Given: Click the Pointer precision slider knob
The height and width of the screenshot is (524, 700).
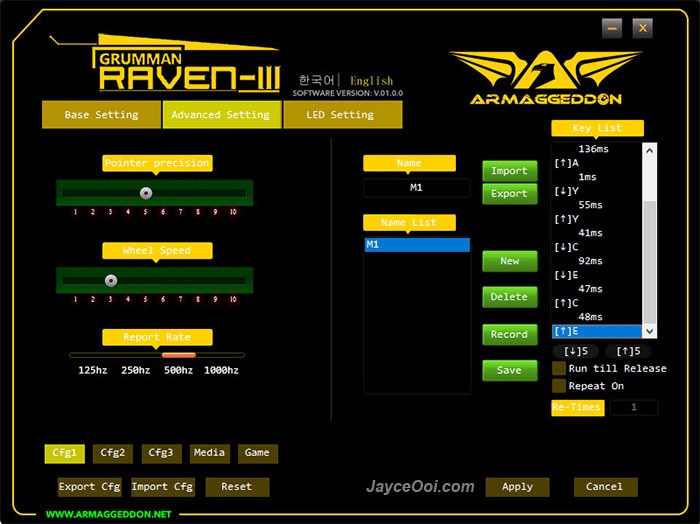Looking at the screenshot, I should point(146,193).
